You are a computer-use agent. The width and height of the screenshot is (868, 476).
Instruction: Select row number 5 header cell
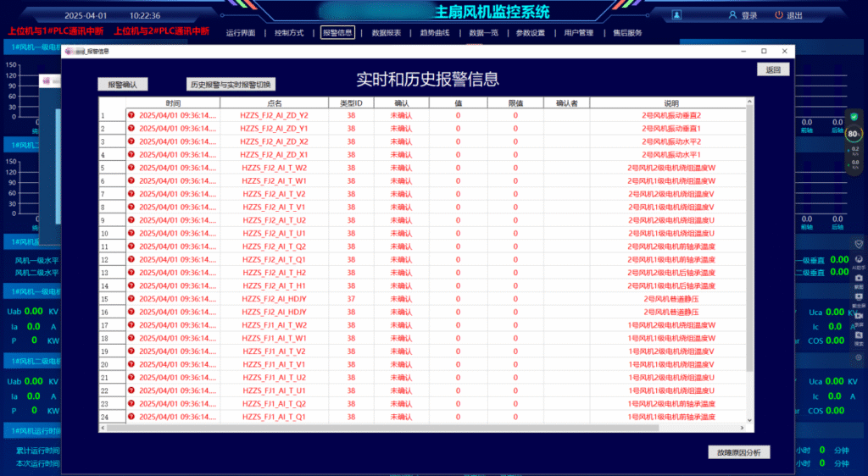point(113,168)
